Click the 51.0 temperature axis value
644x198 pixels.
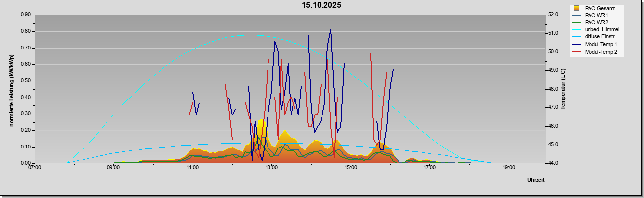[x=552, y=33]
